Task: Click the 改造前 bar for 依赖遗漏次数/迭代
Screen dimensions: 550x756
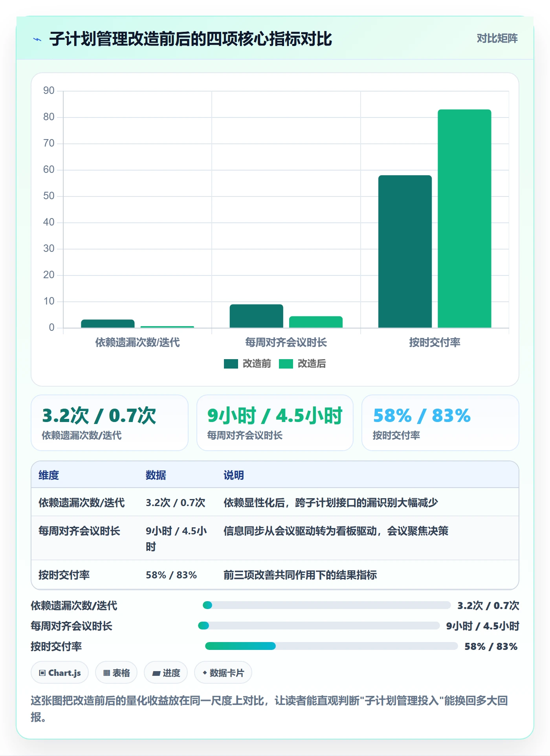Action: pyautogui.click(x=108, y=323)
